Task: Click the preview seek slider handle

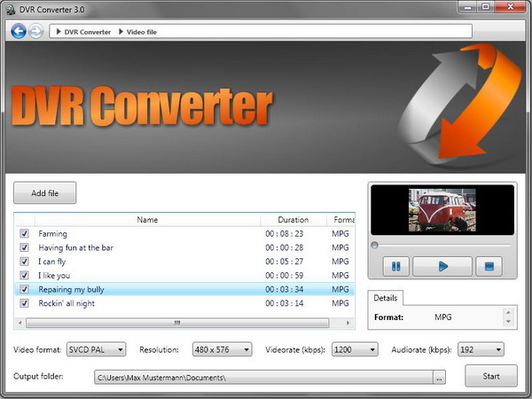Action: (374, 245)
